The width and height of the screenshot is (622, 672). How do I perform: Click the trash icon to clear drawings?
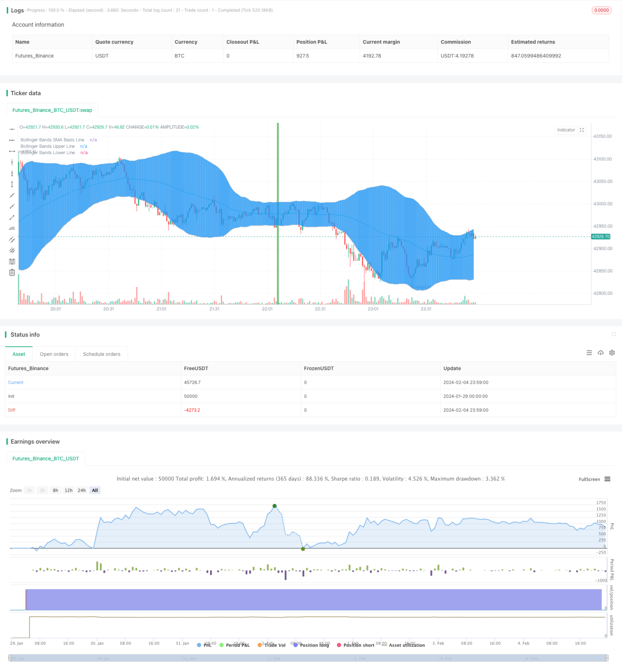tap(12, 273)
